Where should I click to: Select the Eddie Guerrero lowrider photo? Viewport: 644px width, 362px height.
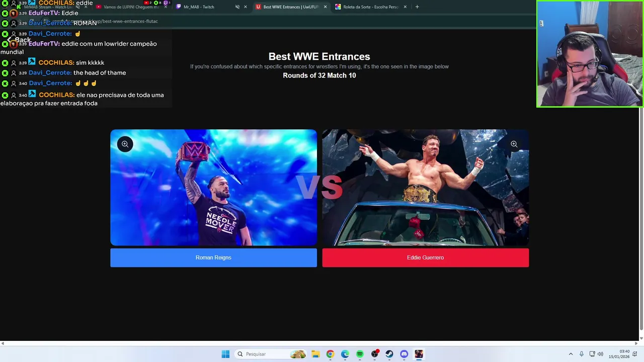425,188
